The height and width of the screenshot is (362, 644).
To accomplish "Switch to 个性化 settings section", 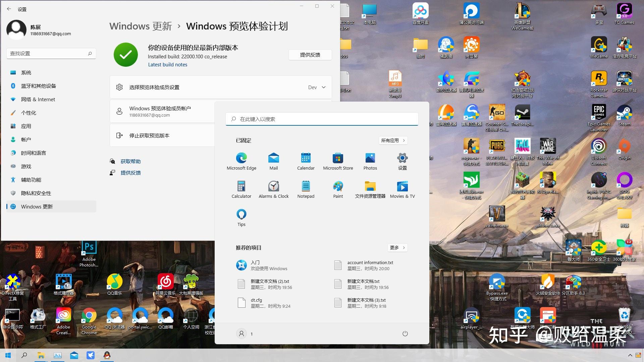I will (x=29, y=113).
